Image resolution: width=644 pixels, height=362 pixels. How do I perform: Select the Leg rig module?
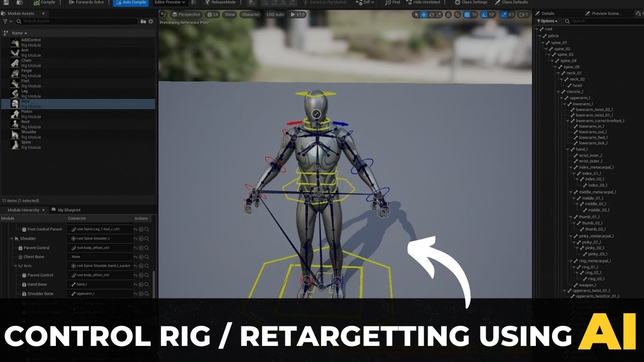point(78,94)
